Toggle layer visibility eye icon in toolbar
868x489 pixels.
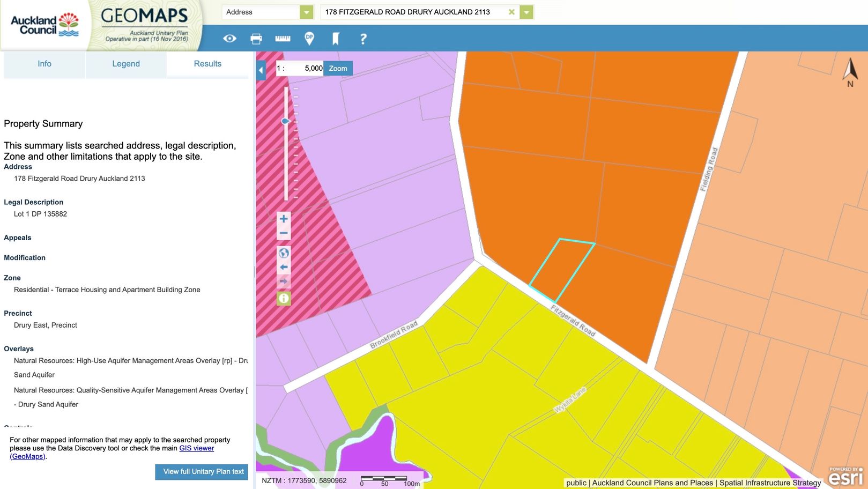click(x=229, y=39)
